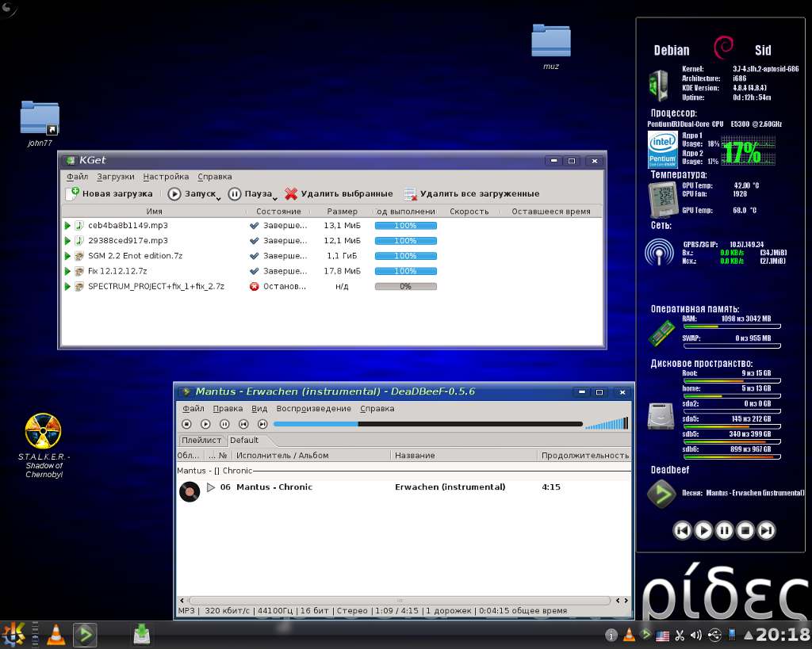812x649 pixels.
Task: Click next track in the Conky Deadbeef widget
Action: [767, 530]
